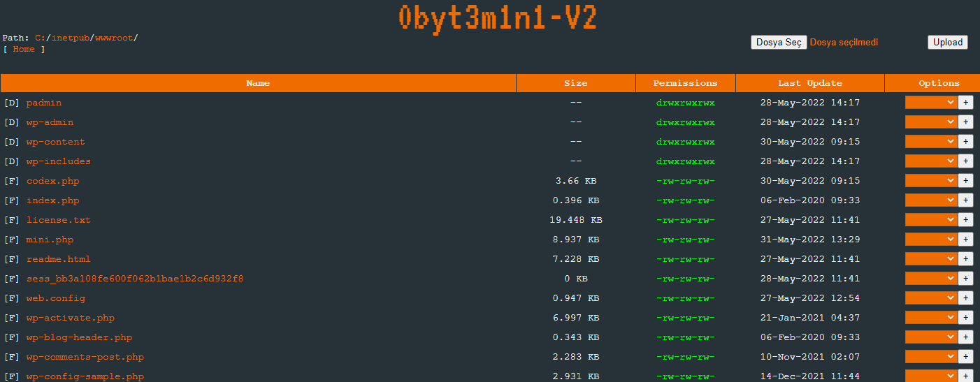Click the plus button for padmin row
Screen dimensions: 980x382
(965, 103)
